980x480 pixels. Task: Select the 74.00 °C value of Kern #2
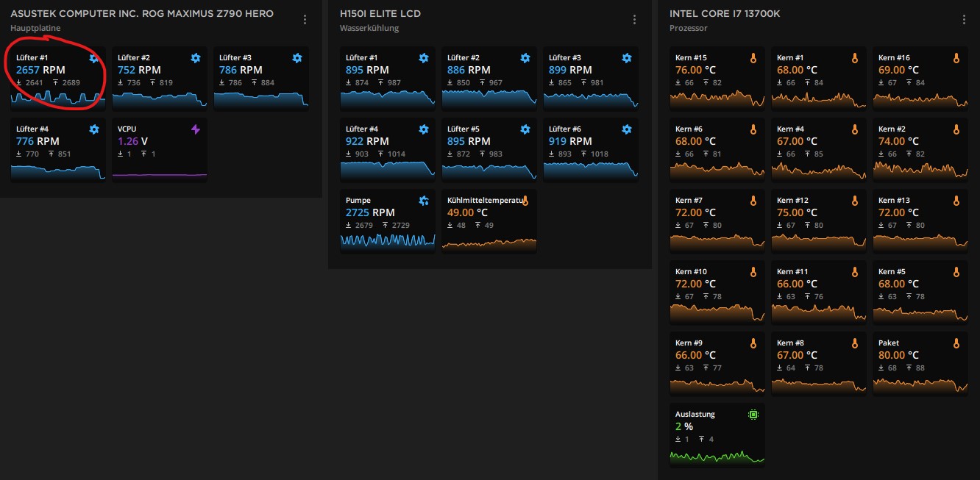click(x=898, y=141)
